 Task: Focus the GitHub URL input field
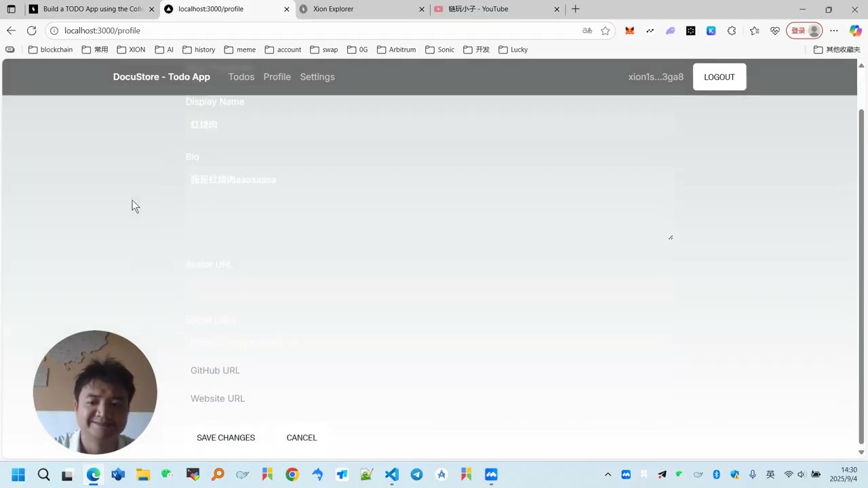[430, 370]
